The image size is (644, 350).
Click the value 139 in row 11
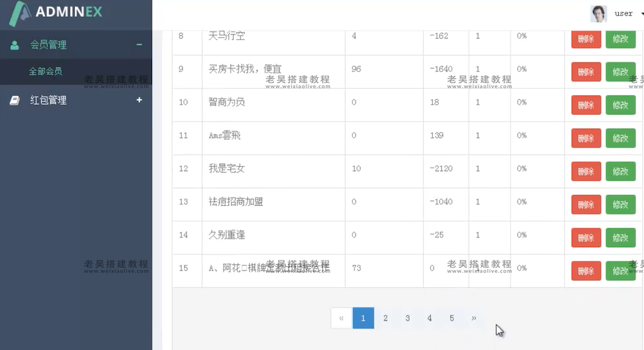437,135
